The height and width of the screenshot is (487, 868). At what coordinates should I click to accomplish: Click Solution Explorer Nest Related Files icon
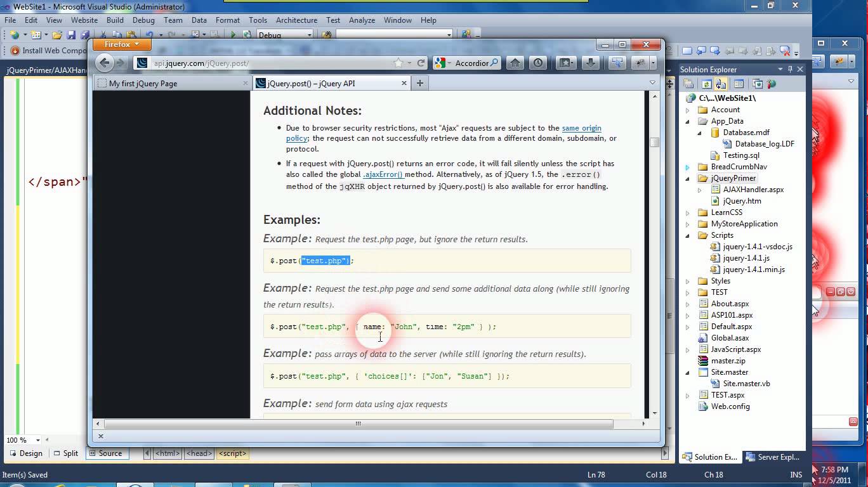pos(721,84)
